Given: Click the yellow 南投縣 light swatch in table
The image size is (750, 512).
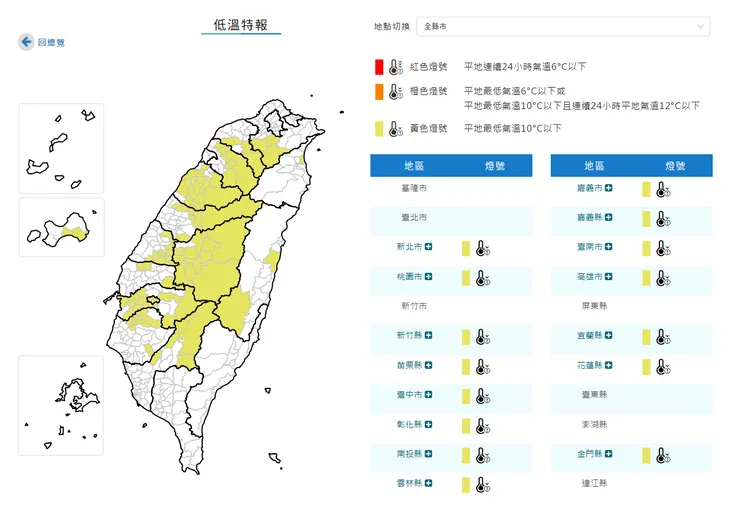Looking at the screenshot, I should [466, 456].
